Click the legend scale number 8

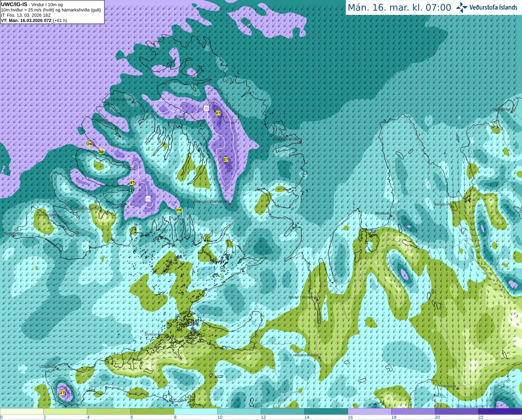[x=175, y=417]
